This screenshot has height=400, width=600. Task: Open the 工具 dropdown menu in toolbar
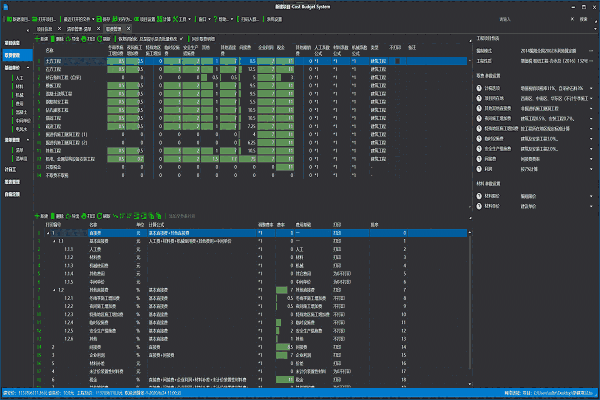182,18
